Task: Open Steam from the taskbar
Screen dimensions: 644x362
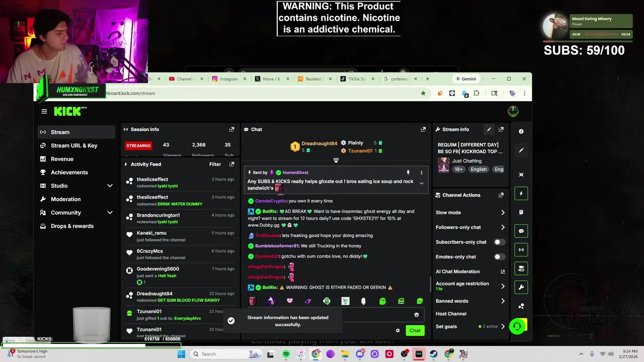Action: click(x=434, y=354)
